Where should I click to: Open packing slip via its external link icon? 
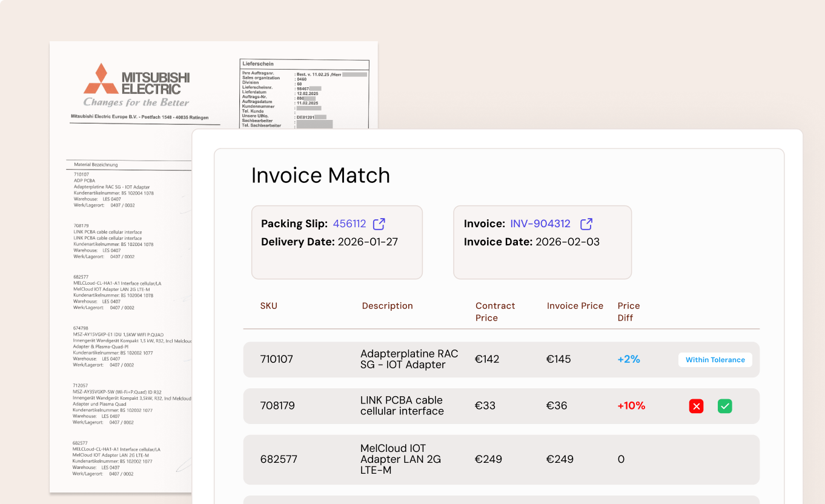coord(379,224)
